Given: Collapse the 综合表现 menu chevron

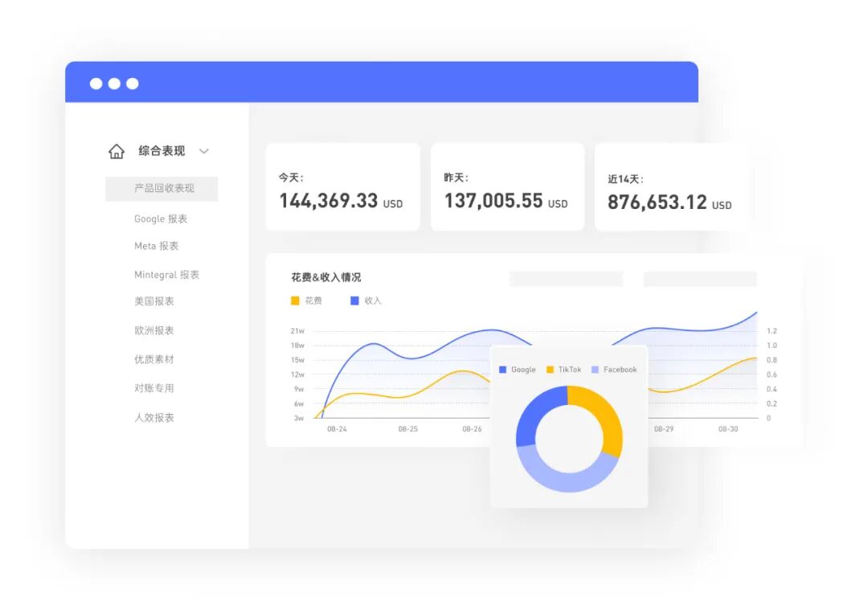Looking at the screenshot, I should 204,151.
